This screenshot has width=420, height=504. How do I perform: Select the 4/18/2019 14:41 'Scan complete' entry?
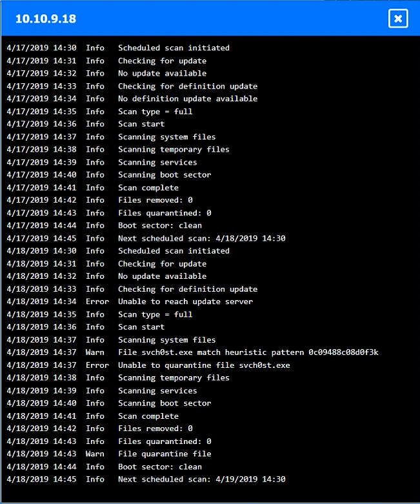click(x=148, y=416)
